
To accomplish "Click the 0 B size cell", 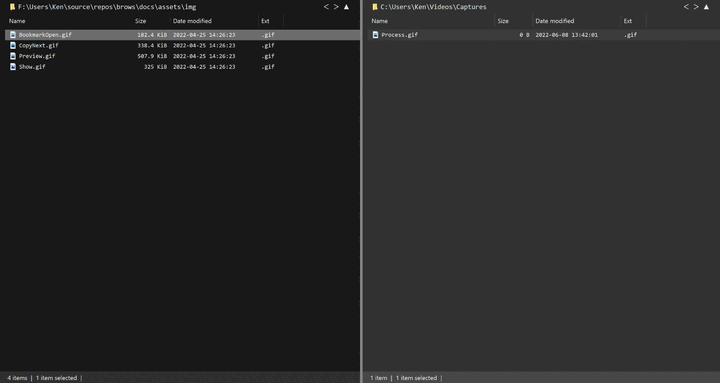I will tap(524, 35).
